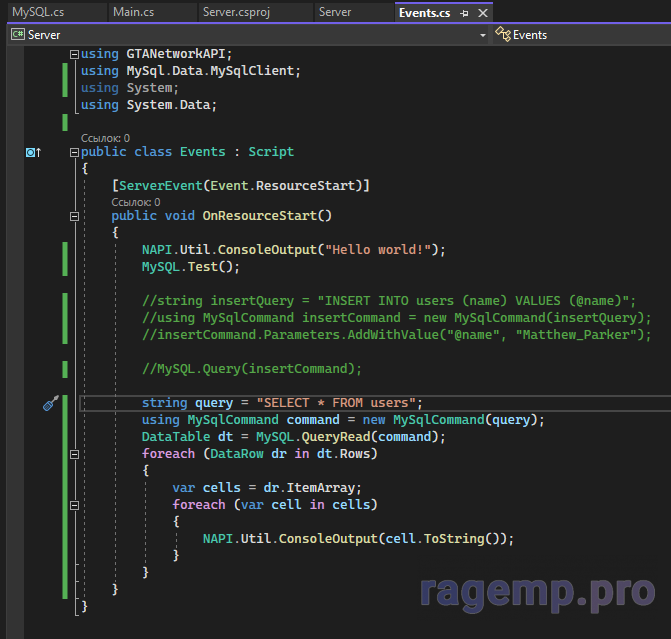
Task: Click the OnResourceStart method name
Action: [259, 215]
